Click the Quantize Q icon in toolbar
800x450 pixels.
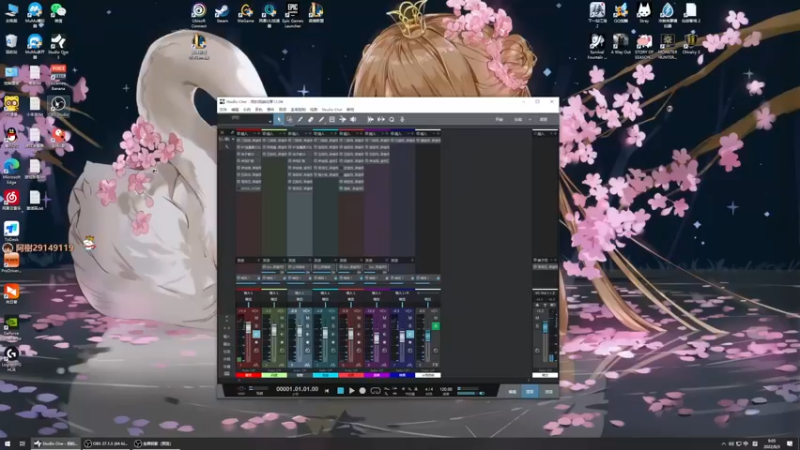(x=392, y=119)
